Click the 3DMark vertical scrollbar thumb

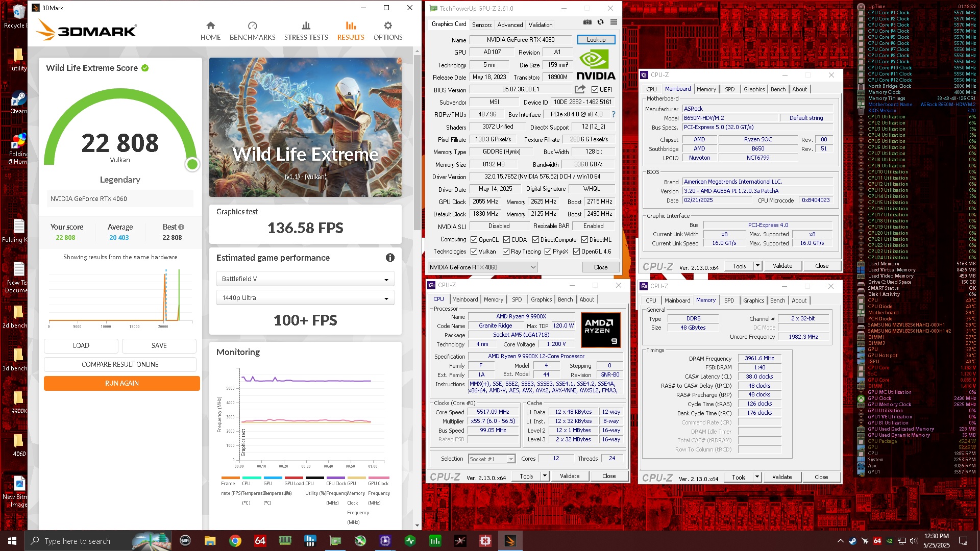click(x=418, y=143)
